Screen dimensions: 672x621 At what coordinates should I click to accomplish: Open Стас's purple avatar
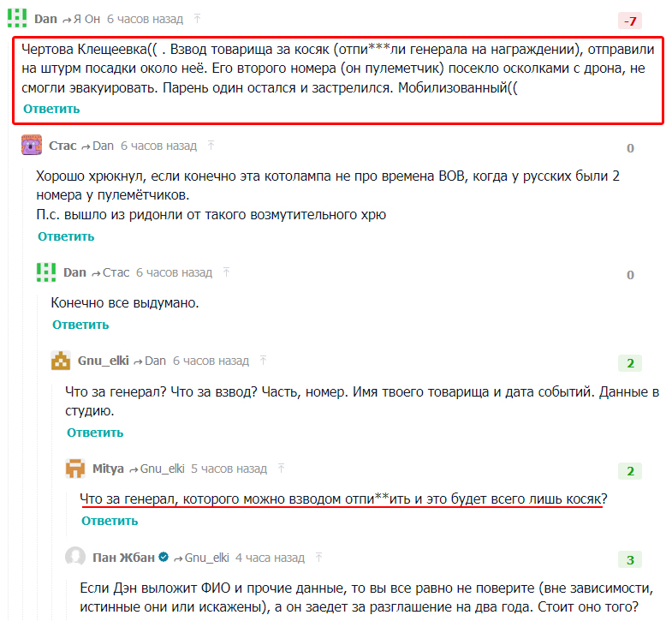pos(32,146)
